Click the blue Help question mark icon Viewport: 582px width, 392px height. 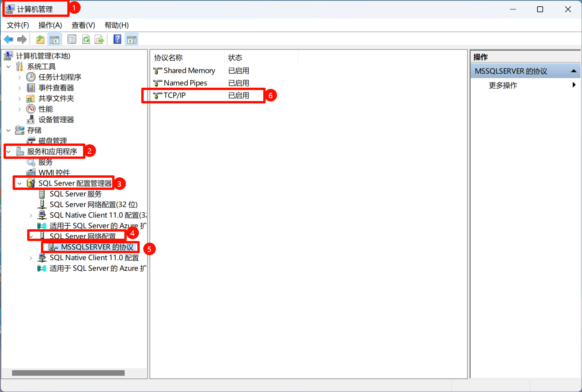coord(117,39)
